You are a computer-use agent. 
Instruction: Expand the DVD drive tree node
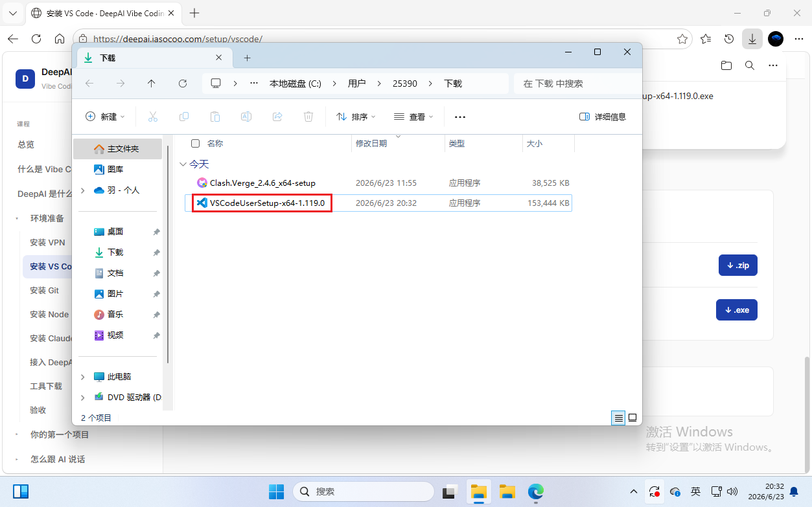pyautogui.click(x=82, y=397)
